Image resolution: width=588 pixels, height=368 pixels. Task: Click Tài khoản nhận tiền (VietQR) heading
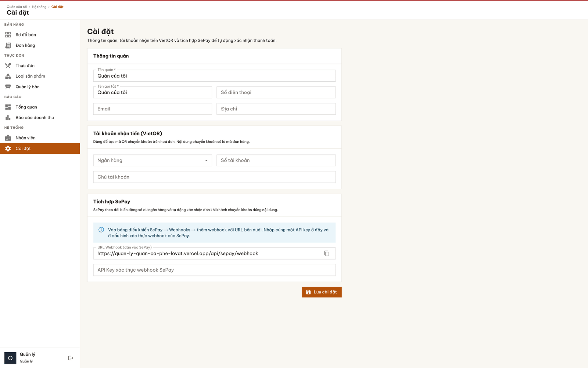pos(128,134)
